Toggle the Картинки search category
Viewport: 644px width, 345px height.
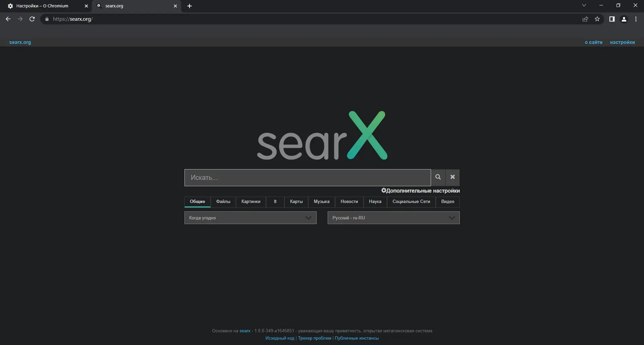[x=251, y=202]
